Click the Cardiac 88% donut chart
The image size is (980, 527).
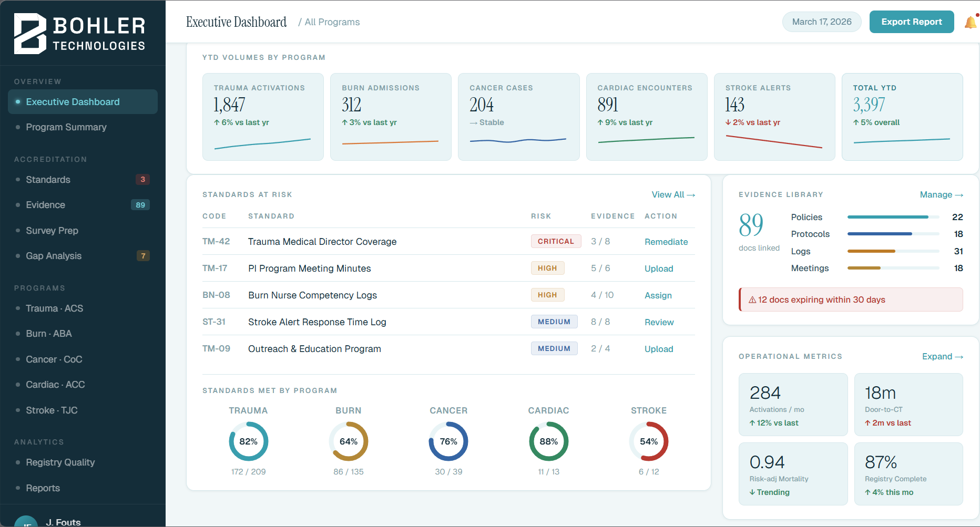click(548, 441)
